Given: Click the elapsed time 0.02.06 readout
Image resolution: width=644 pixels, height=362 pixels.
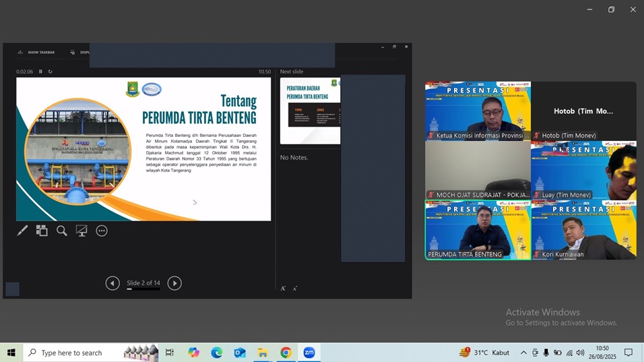Looking at the screenshot, I should pyautogui.click(x=25, y=71).
